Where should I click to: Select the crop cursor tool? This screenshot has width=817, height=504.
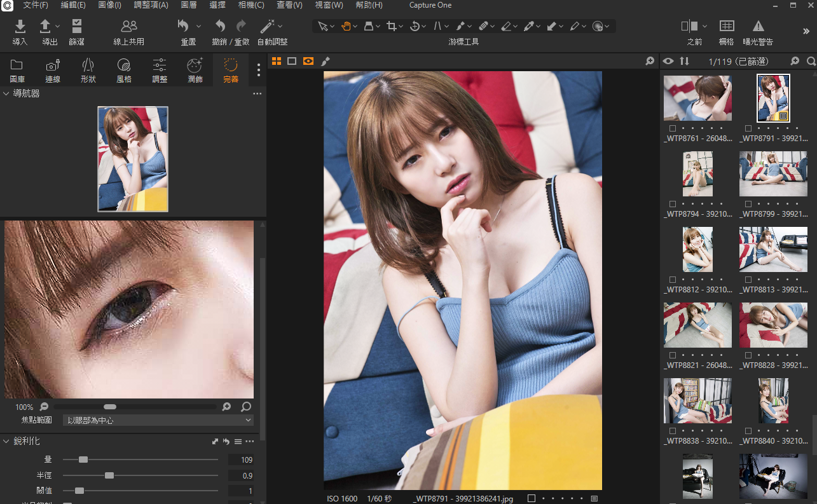point(392,26)
